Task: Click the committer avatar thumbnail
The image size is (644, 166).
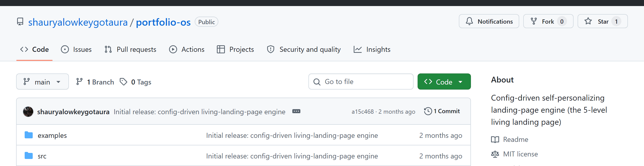Action: [x=28, y=111]
